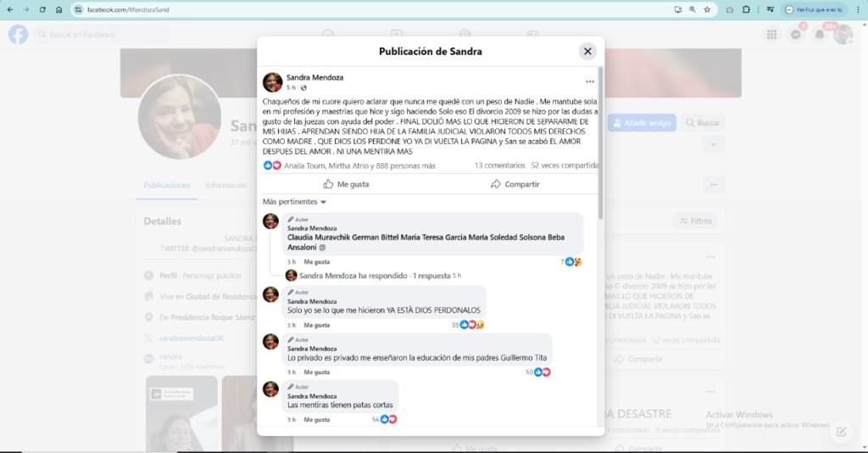
Task: Open sandramendozaOK Twitter link in details
Action: point(192,338)
